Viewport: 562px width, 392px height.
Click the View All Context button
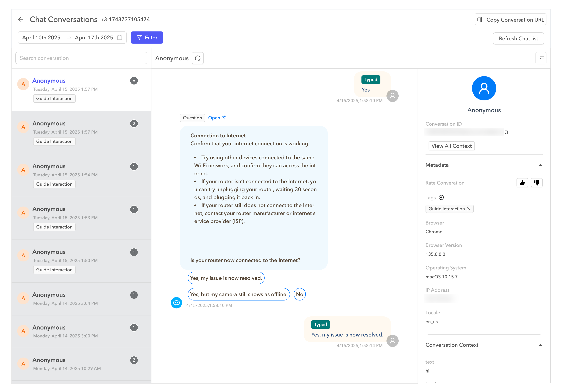click(451, 146)
